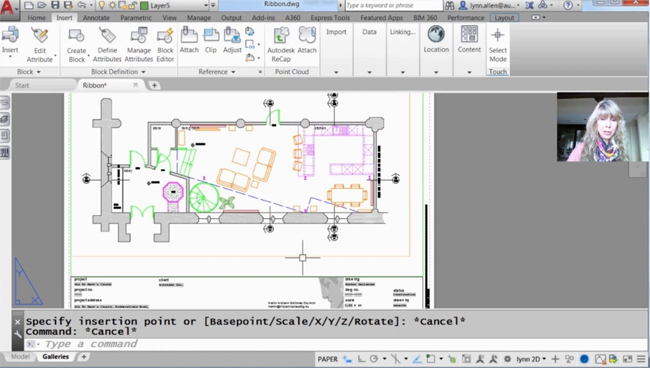
Task: Toggle the layer on/off lightbulb
Action: (102, 5)
